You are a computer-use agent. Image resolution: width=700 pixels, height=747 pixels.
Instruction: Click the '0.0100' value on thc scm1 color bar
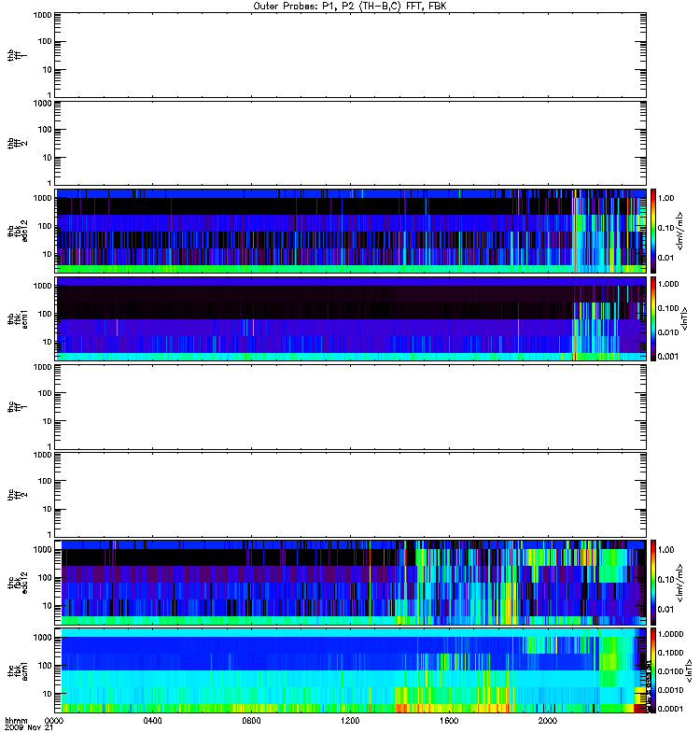(670, 671)
